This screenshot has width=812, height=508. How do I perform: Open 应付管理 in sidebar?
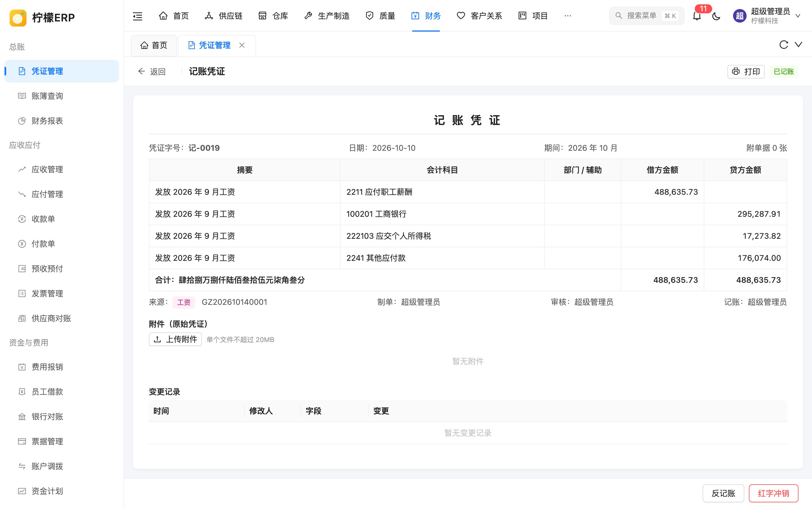coord(62,194)
